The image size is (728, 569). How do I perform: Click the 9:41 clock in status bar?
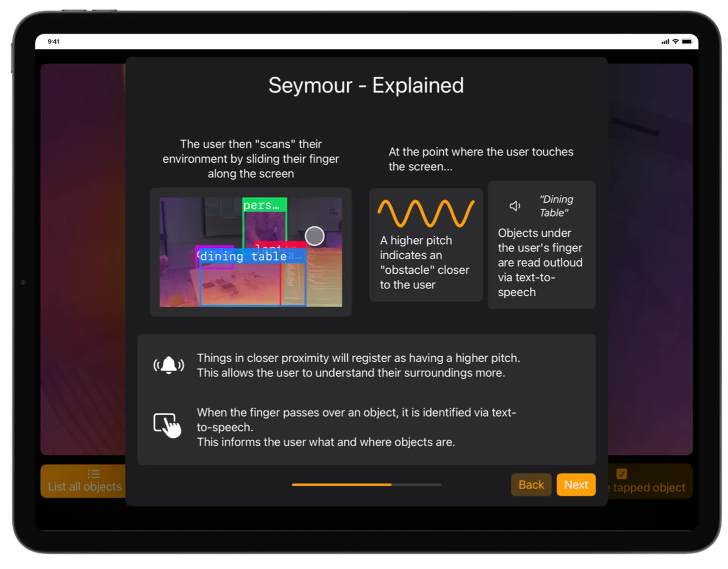(53, 42)
